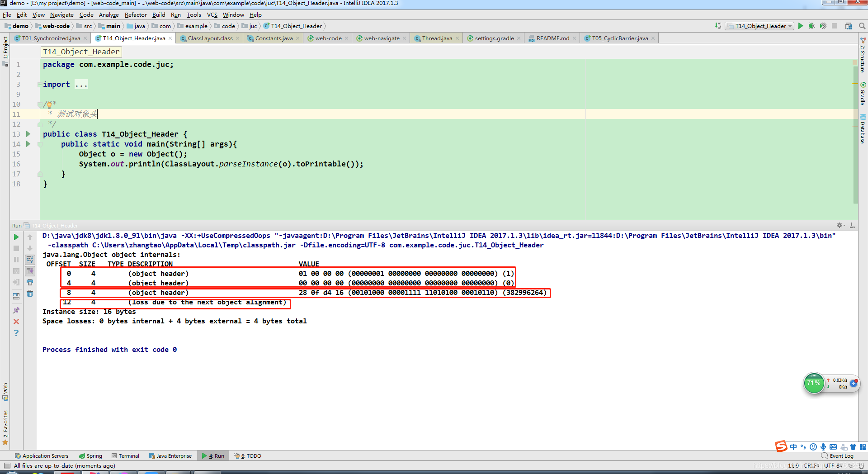
Task: Run T14_Object_Header from main toolbar
Action: pyautogui.click(x=801, y=26)
